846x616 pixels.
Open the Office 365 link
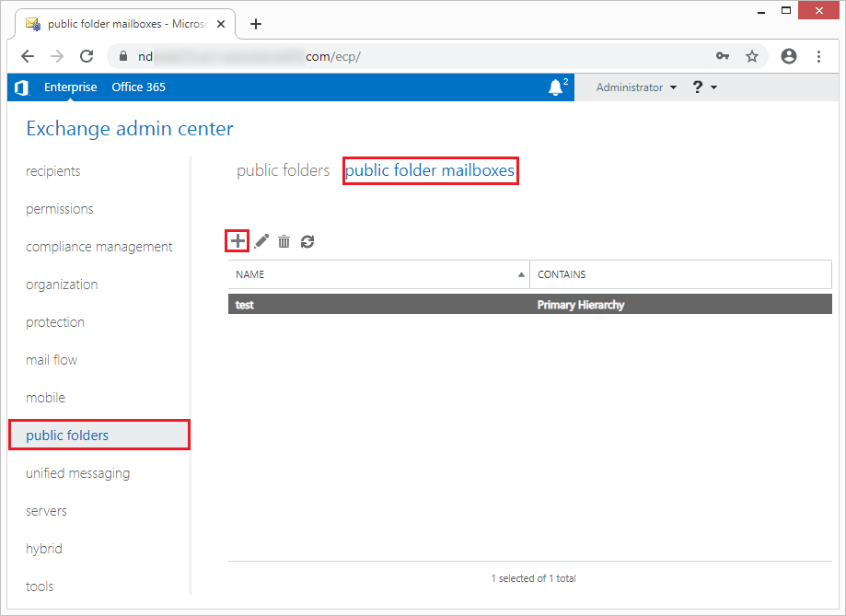point(139,87)
